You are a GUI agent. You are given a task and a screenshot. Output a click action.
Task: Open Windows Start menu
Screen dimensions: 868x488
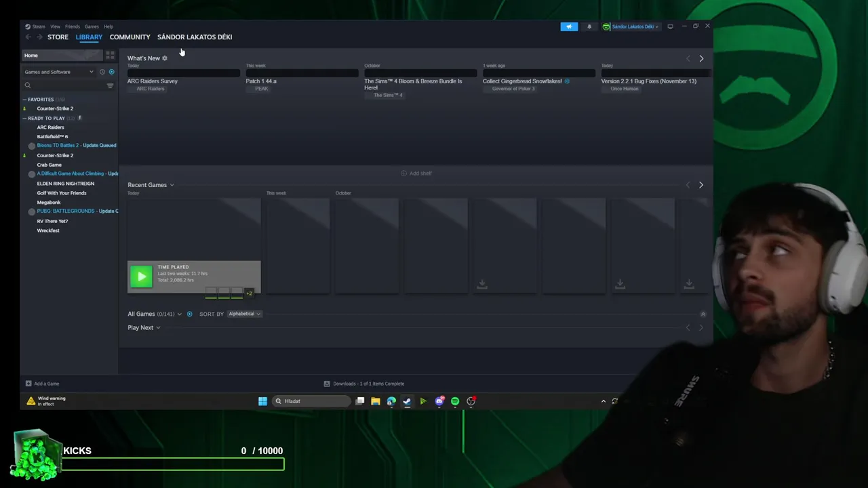coord(262,401)
